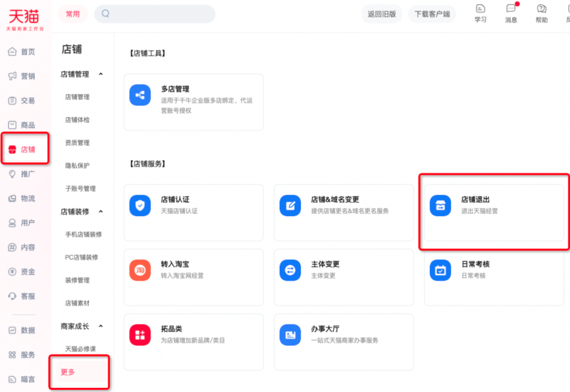Click the 一站式天猫商家办事服务 description text

click(x=345, y=340)
